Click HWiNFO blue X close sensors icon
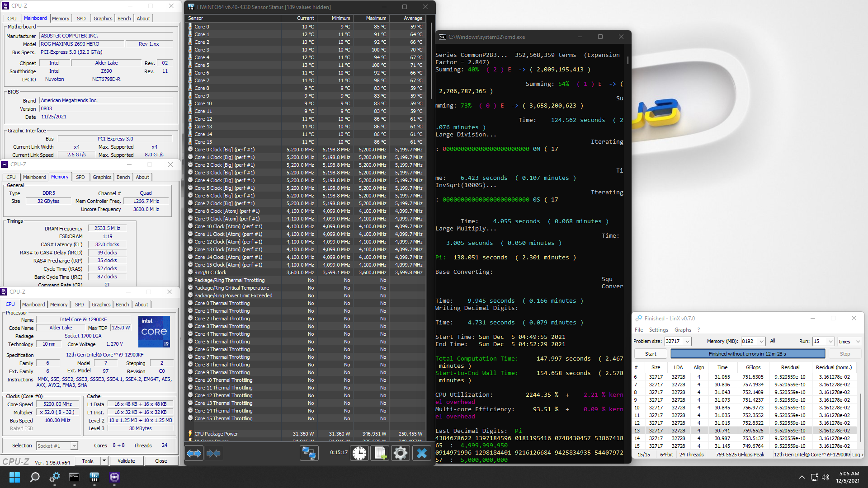This screenshot has width=868, height=488. click(421, 453)
